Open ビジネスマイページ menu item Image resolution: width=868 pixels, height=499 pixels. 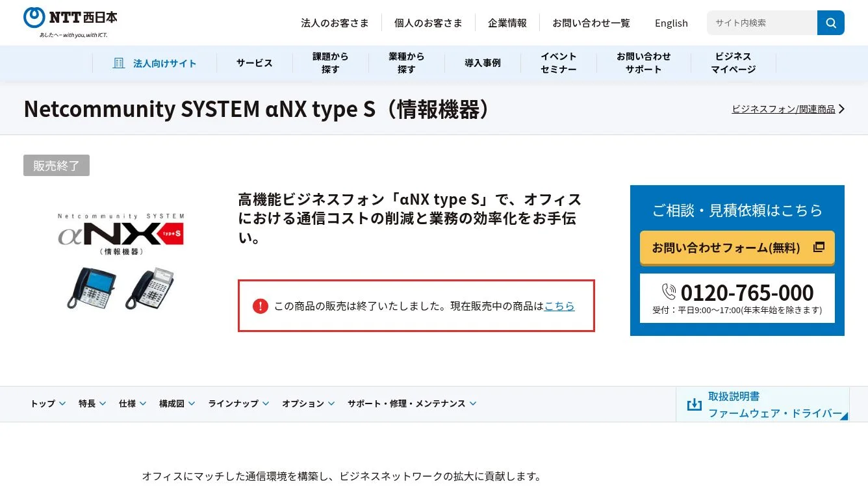734,63
